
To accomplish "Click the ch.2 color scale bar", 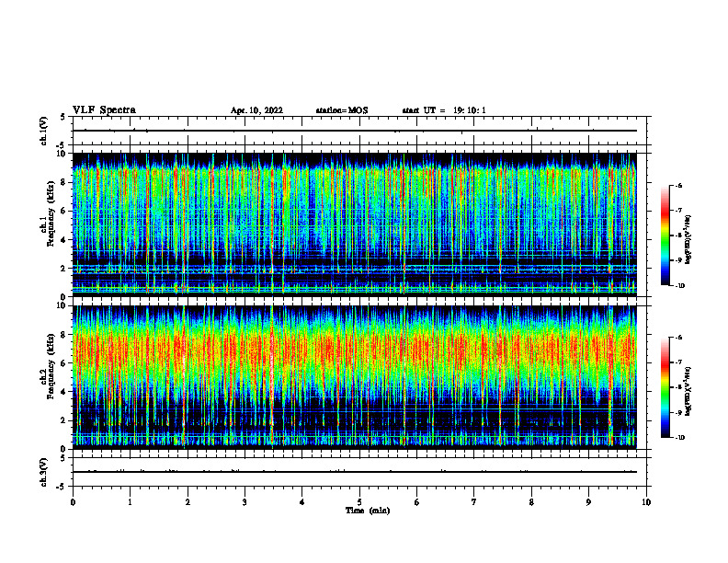I will [x=665, y=387].
